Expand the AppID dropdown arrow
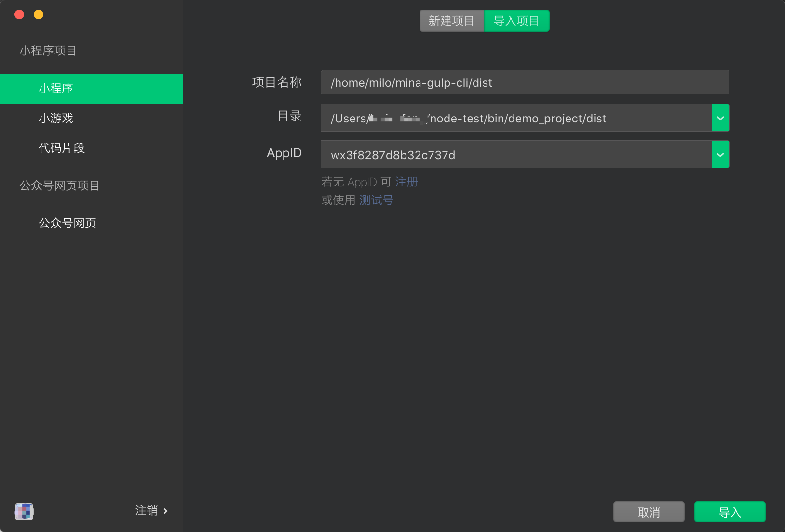Image resolution: width=785 pixels, height=532 pixels. tap(720, 154)
